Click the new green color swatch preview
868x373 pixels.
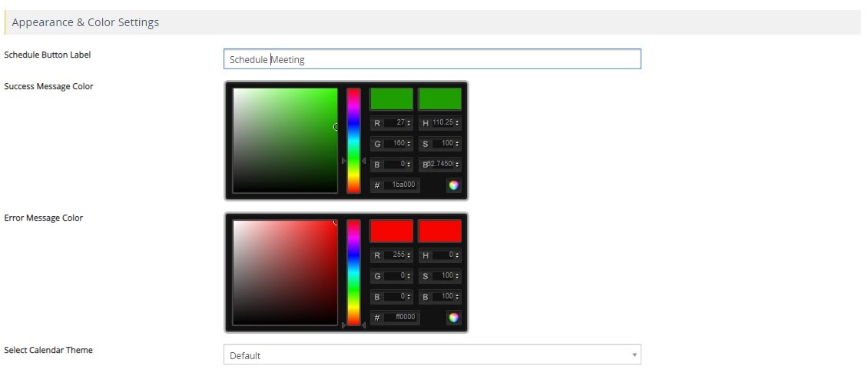click(392, 99)
